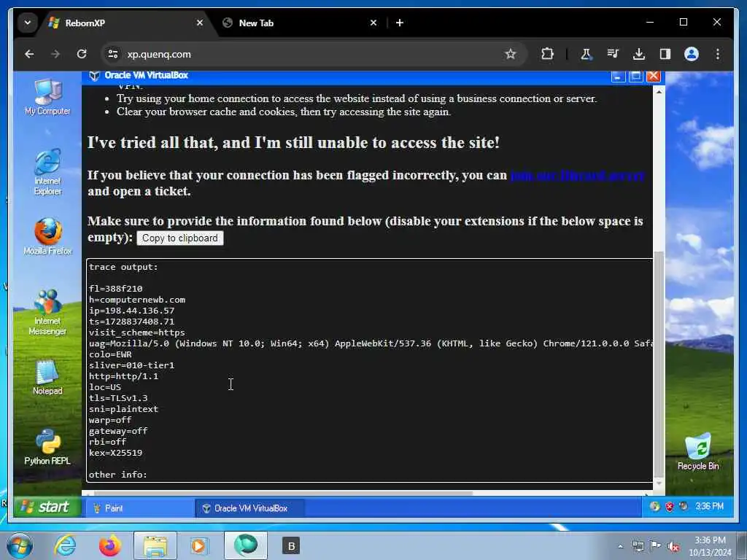
Task: Click the Chrome back arrow
Action: tap(29, 54)
